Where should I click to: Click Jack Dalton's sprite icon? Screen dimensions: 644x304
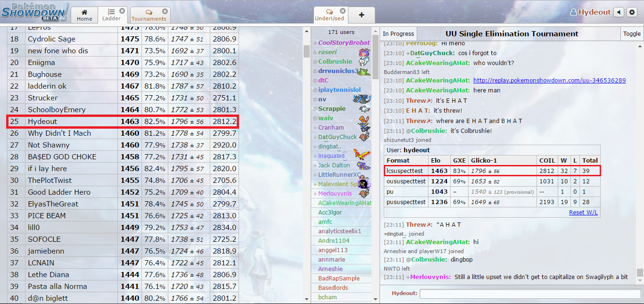[x=363, y=165]
